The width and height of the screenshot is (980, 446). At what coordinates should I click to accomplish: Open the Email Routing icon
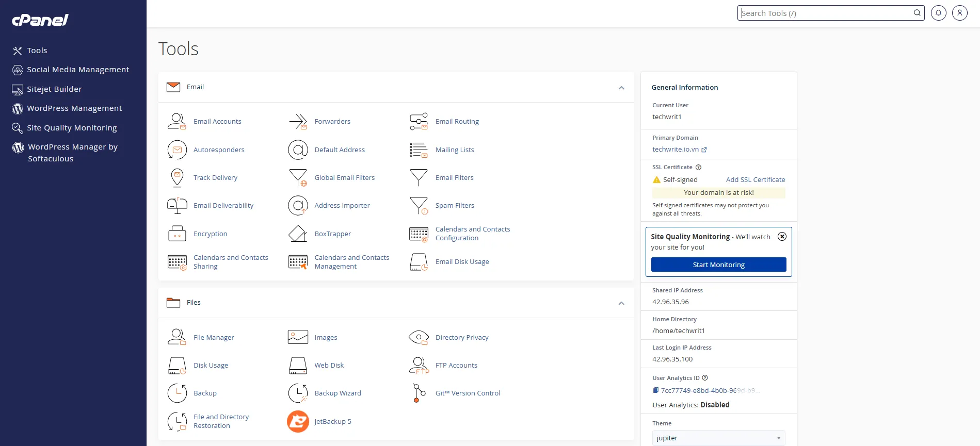(x=419, y=121)
